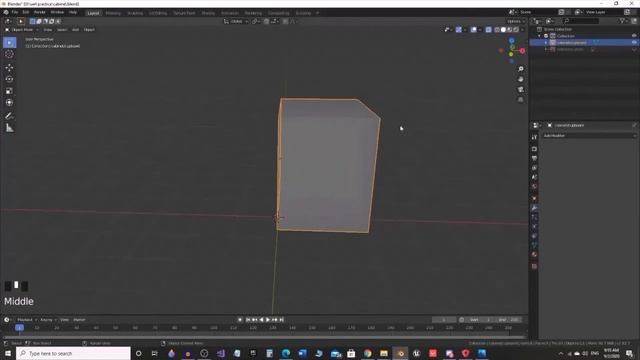Switch to Rendered viewport shading
Image resolution: width=640 pixels, height=360 pixels.
click(516, 30)
